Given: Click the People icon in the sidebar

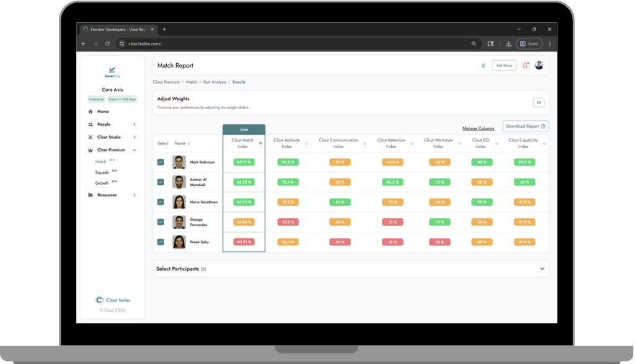Looking at the screenshot, I should point(90,123).
